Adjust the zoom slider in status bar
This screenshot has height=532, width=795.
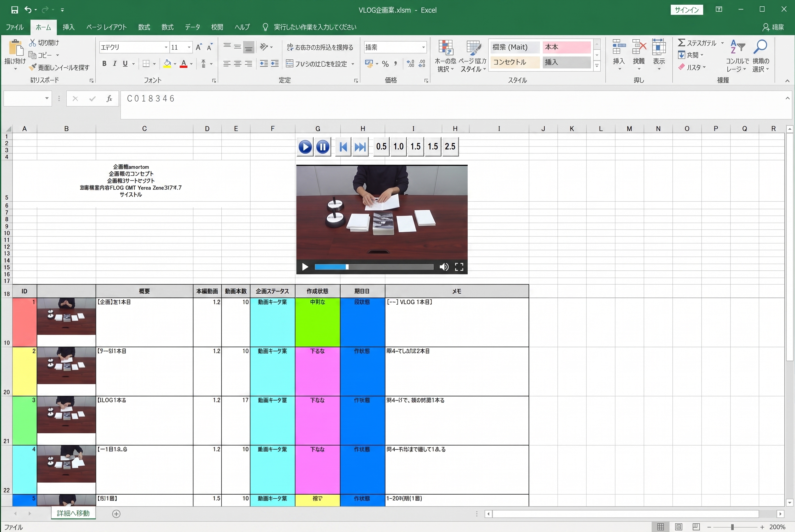732,527
